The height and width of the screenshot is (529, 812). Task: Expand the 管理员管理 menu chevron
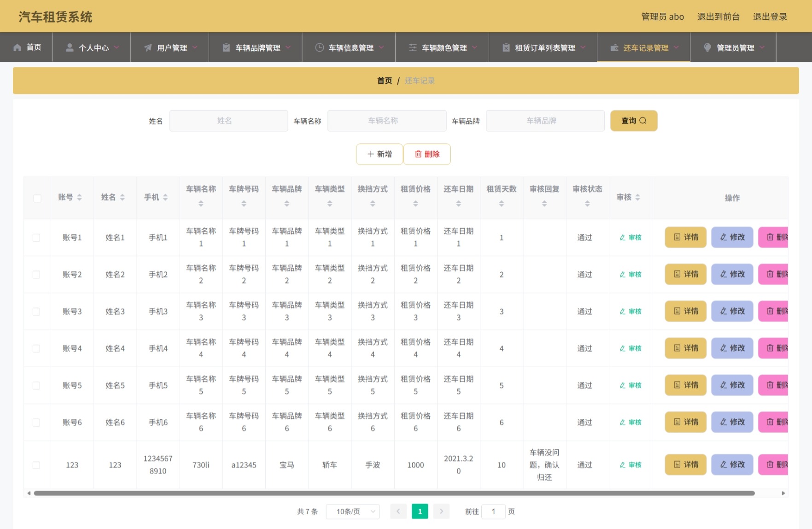click(762, 47)
